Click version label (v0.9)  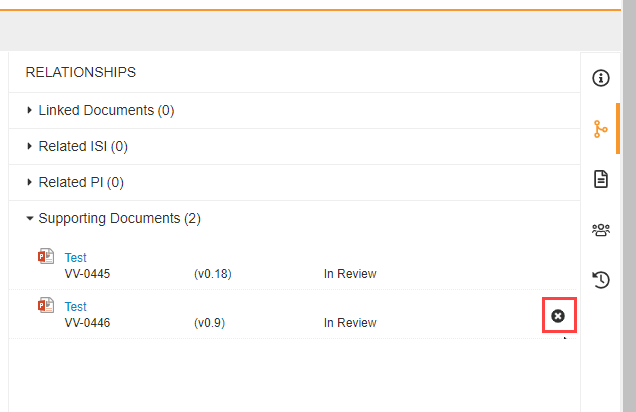coord(209,323)
